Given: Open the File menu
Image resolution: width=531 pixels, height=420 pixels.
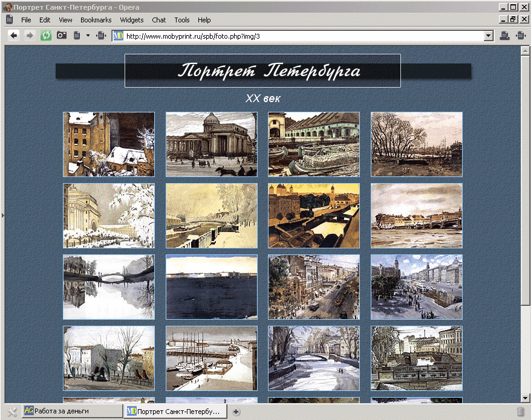Looking at the screenshot, I should (x=26, y=20).
